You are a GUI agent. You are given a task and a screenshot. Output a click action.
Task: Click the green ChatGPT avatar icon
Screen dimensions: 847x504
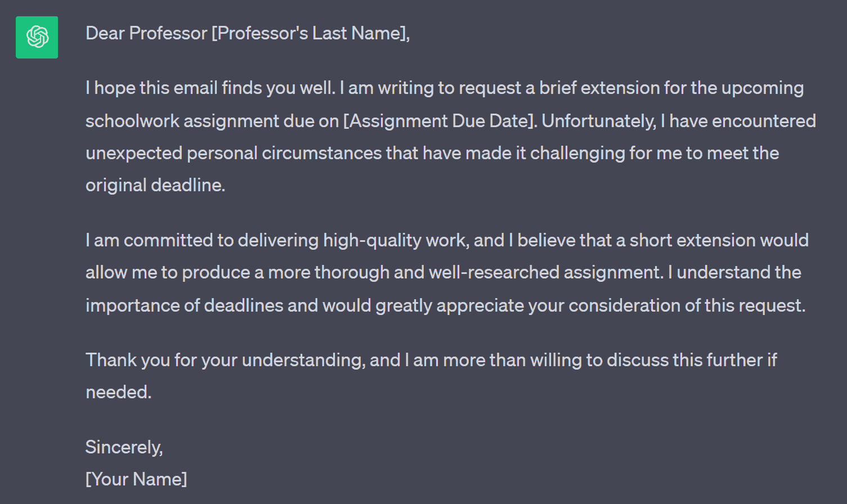pos(37,37)
